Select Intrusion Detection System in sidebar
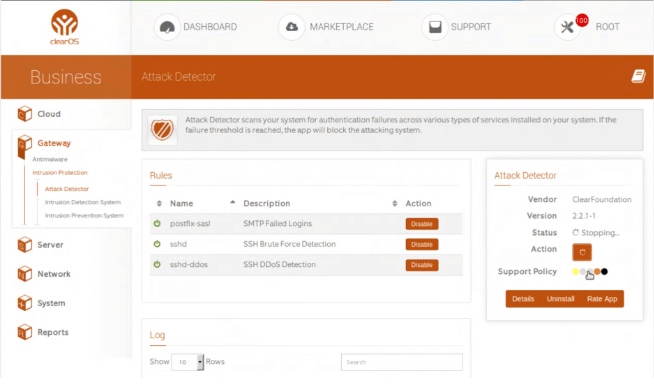Image resolution: width=654 pixels, height=387 pixels. (x=83, y=202)
